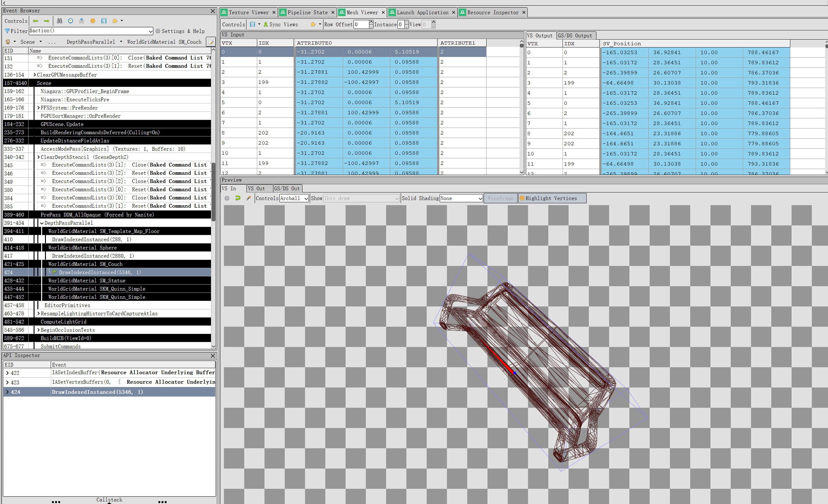Jump to capture start with the home icon
The height and width of the screenshot is (504, 828).
pyautogui.click(x=8, y=42)
